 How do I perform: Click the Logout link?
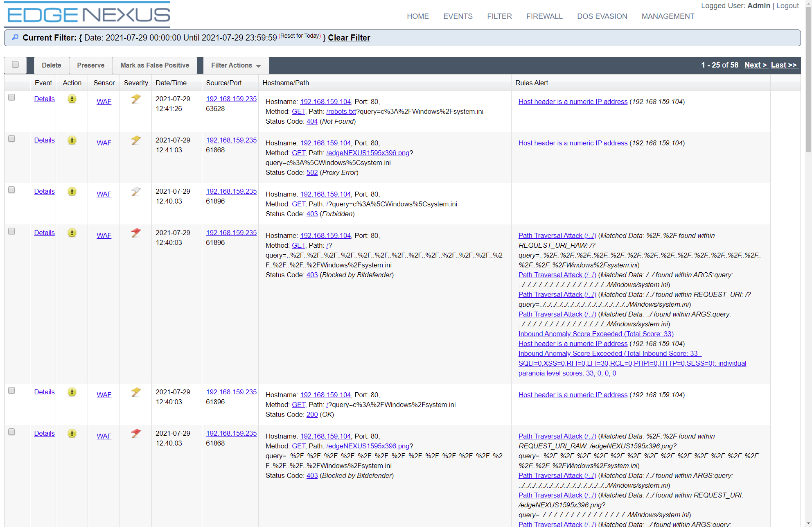pyautogui.click(x=787, y=6)
